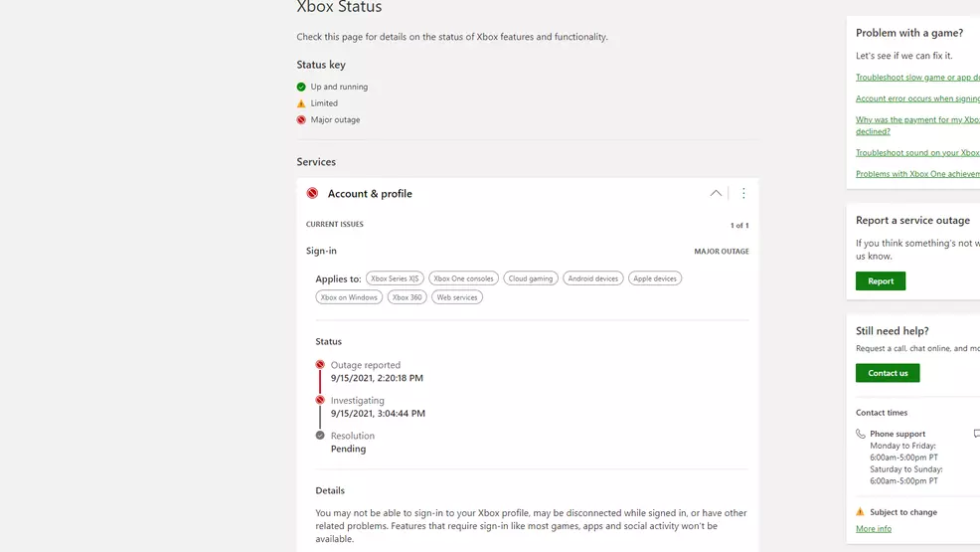Click the Account & profile heading
The height and width of the screenshot is (552, 980).
[370, 194]
